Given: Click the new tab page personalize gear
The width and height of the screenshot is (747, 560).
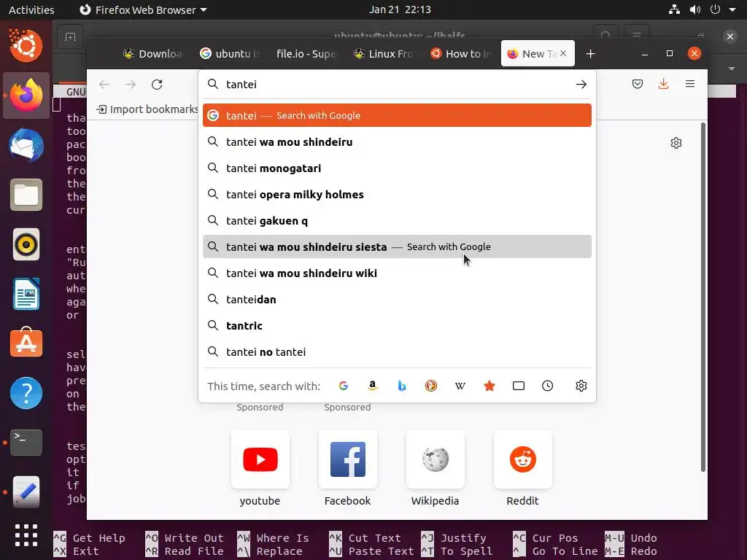Looking at the screenshot, I should point(676,143).
